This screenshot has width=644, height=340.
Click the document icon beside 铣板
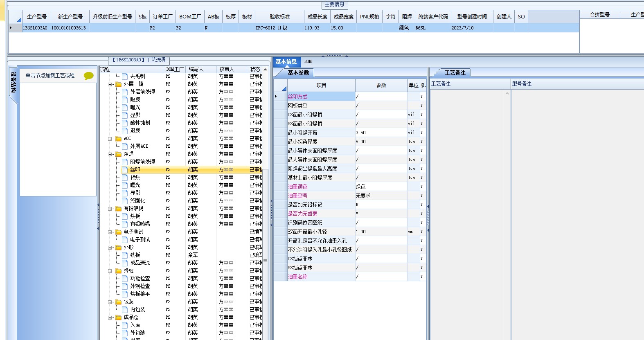125,255
